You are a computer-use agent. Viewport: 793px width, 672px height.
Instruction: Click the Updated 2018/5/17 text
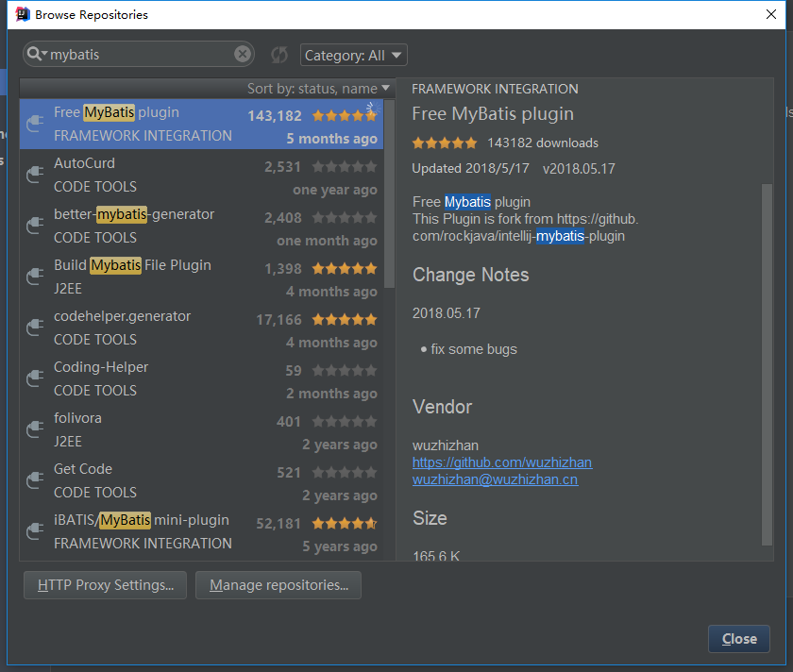point(470,168)
